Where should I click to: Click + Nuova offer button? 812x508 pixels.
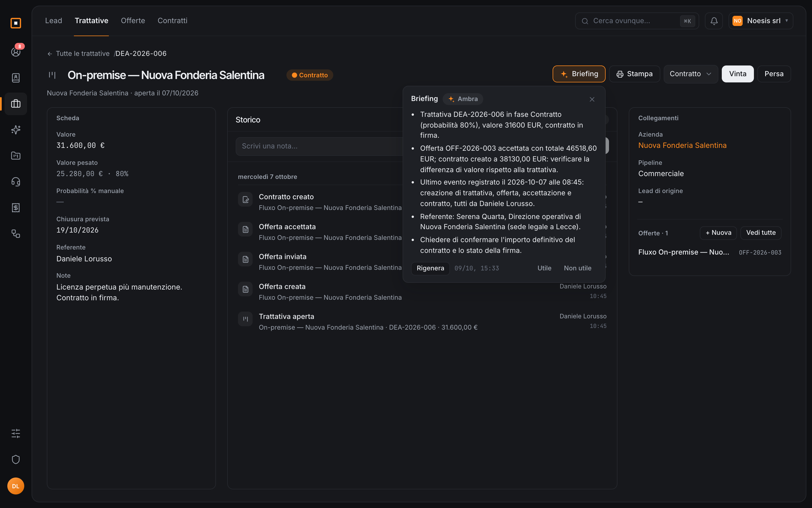pos(718,233)
